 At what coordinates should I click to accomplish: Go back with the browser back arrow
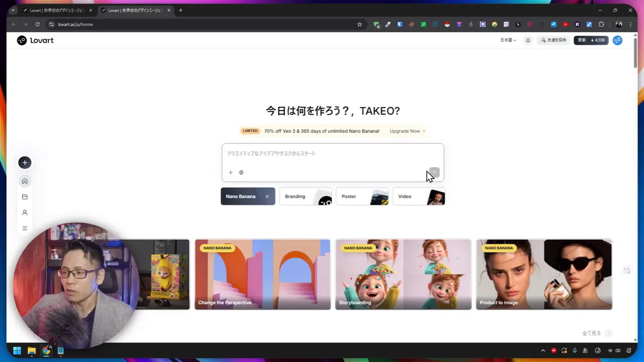click(x=14, y=24)
